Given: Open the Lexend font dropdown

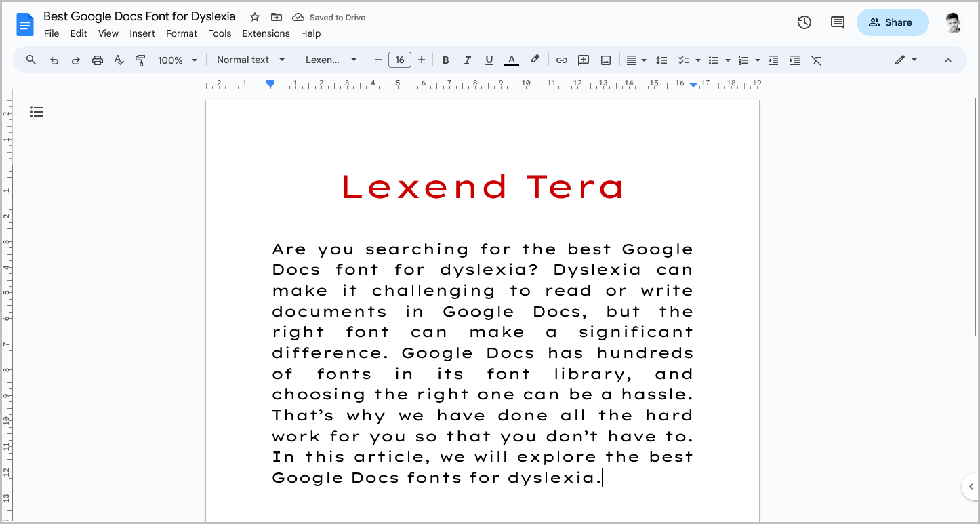Looking at the screenshot, I should pyautogui.click(x=331, y=60).
